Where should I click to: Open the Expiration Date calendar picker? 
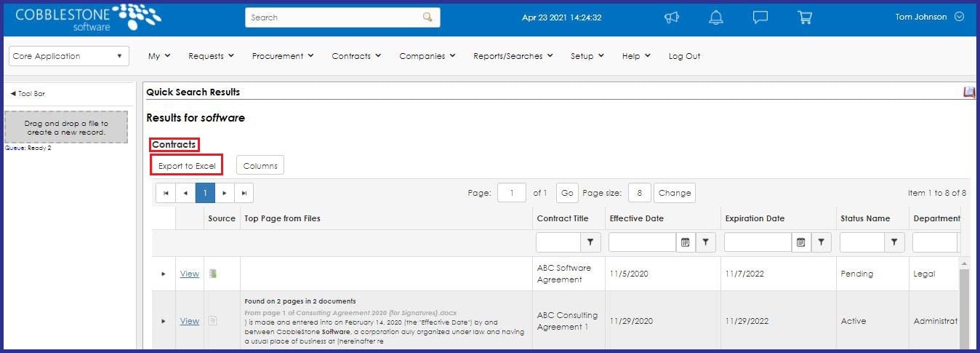pos(800,242)
